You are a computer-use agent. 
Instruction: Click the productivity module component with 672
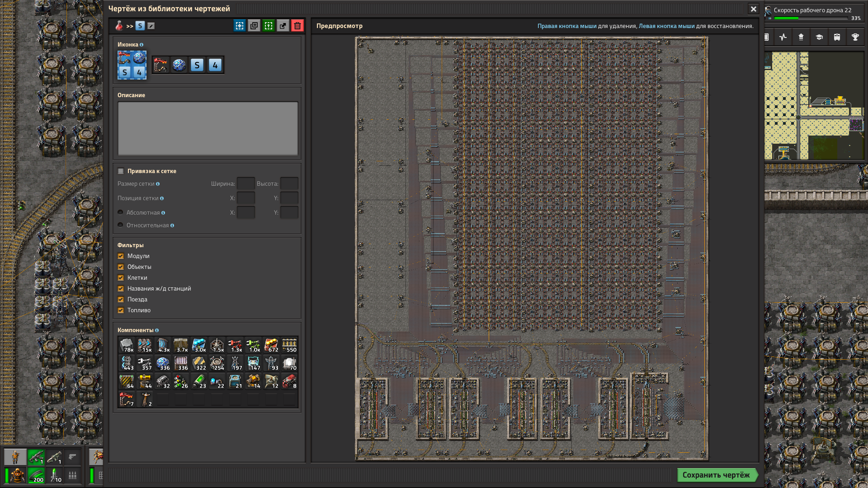coord(271,345)
